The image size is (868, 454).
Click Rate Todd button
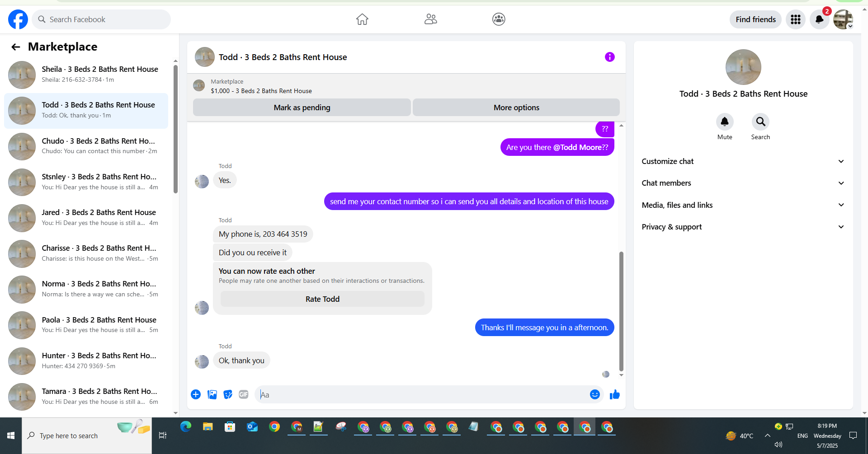[x=322, y=299]
